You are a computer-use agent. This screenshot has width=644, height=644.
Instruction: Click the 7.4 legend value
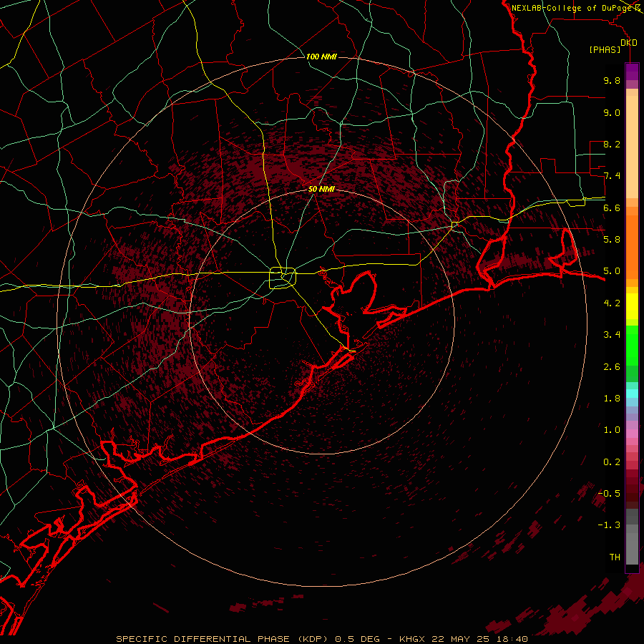tap(612, 176)
